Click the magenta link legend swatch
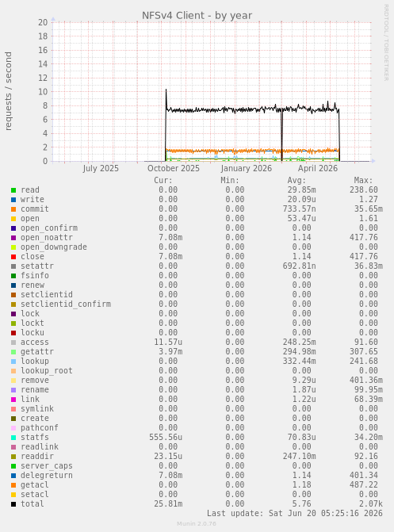Image resolution: width=394 pixels, height=532 pixels. pos(13,400)
